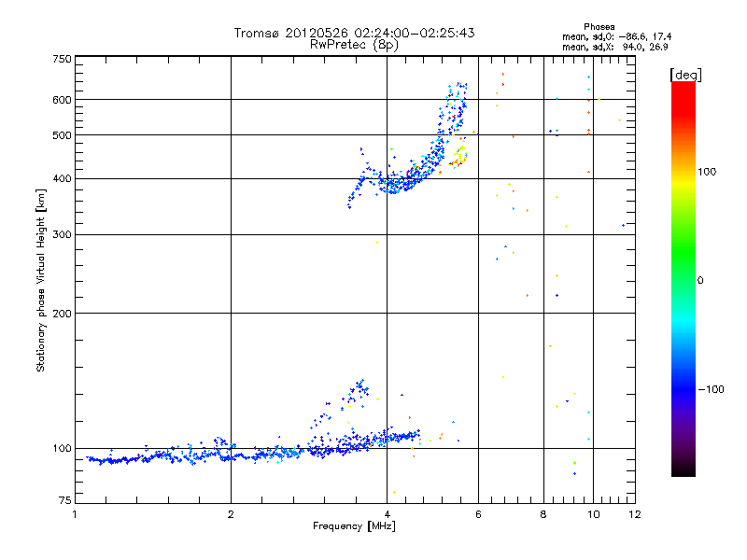This screenshot has height=560, width=747.
Task: Click the x-axis tick label '1'
Action: (x=75, y=514)
